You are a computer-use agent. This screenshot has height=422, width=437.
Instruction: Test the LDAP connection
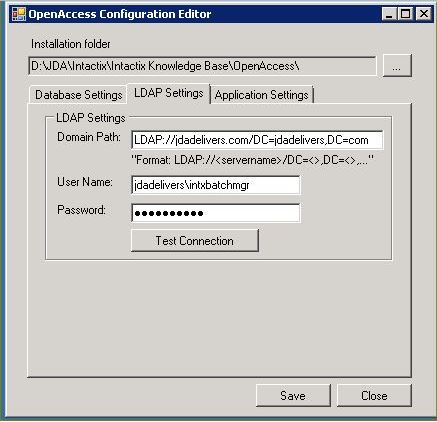coord(195,240)
